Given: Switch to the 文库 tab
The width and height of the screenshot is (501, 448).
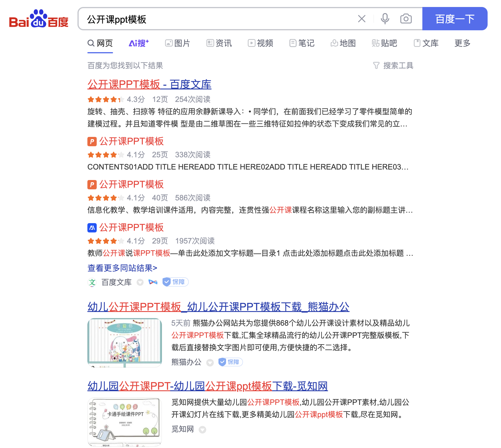Looking at the screenshot, I should click(426, 43).
